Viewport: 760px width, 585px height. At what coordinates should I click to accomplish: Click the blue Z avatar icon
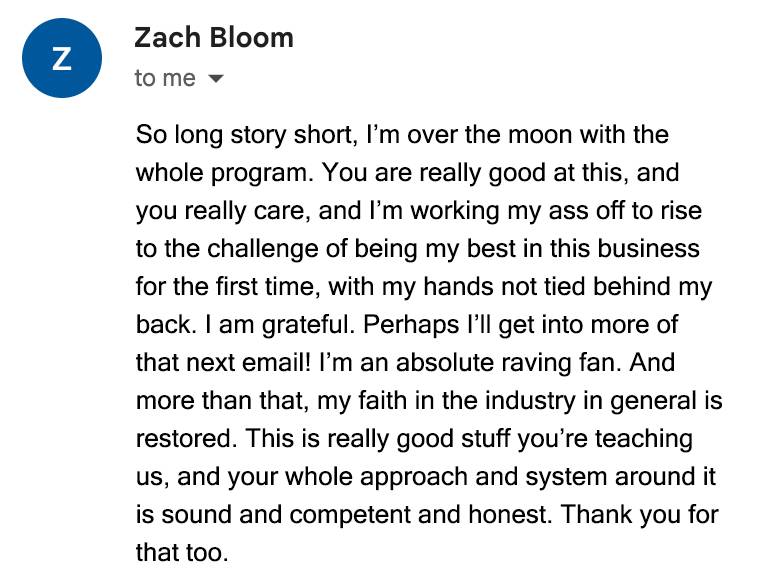[62, 58]
